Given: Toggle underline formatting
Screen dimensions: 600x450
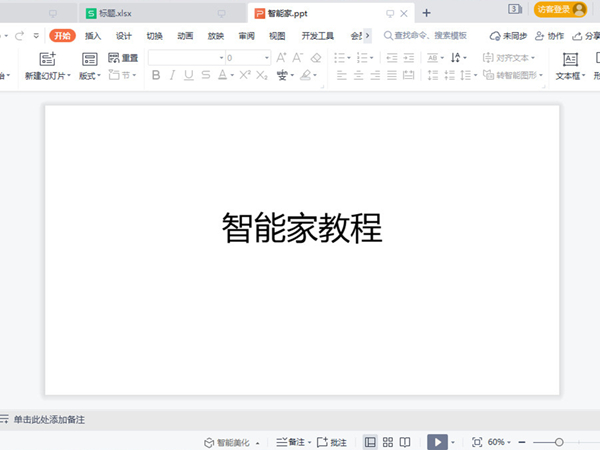Looking at the screenshot, I should click(x=188, y=75).
